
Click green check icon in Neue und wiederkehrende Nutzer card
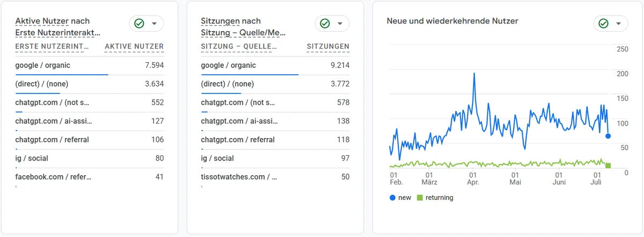(603, 24)
